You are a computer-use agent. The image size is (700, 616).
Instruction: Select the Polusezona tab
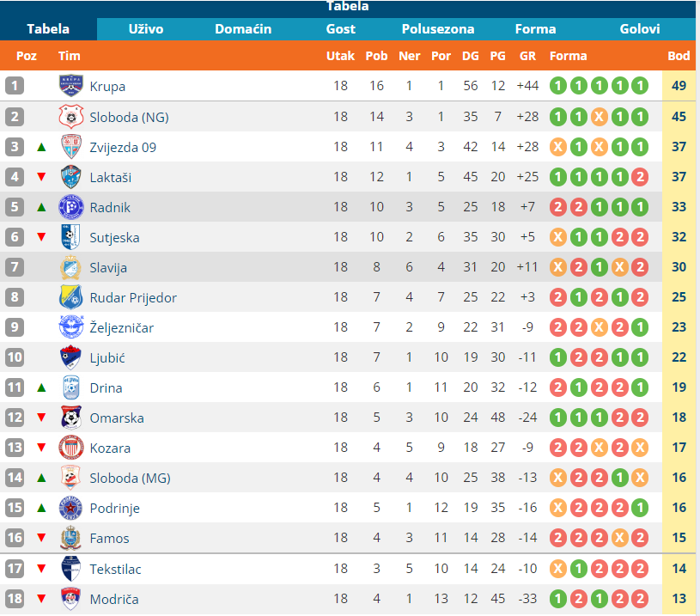tap(438, 29)
